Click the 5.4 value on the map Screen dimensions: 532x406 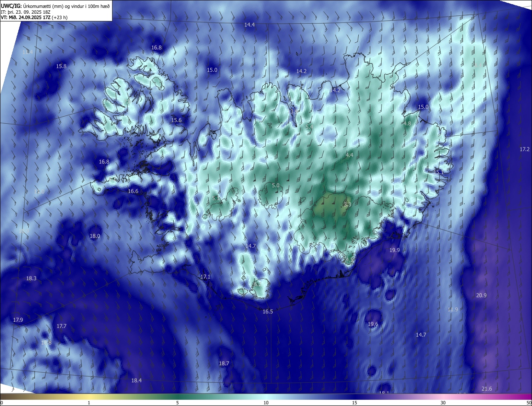click(309, 127)
